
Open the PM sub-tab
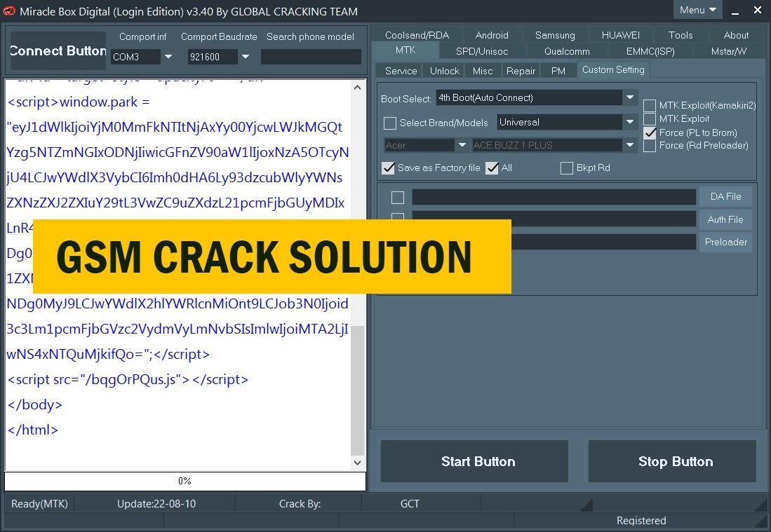558,71
